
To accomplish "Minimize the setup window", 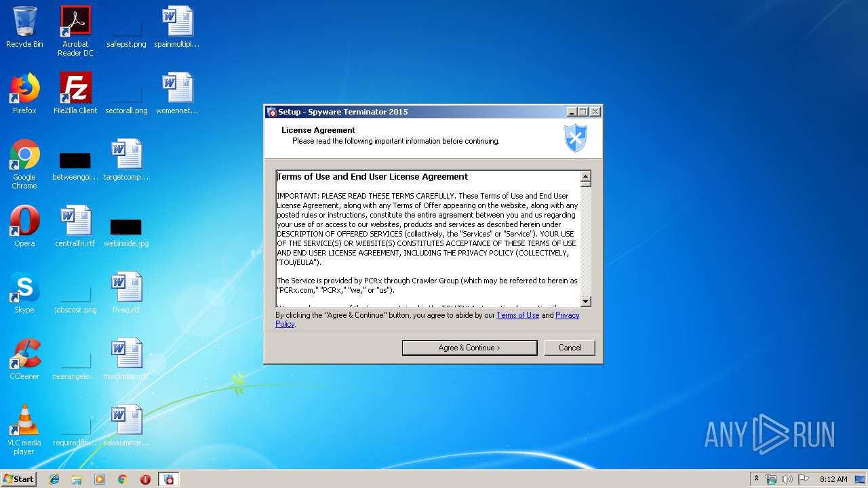I will point(572,112).
